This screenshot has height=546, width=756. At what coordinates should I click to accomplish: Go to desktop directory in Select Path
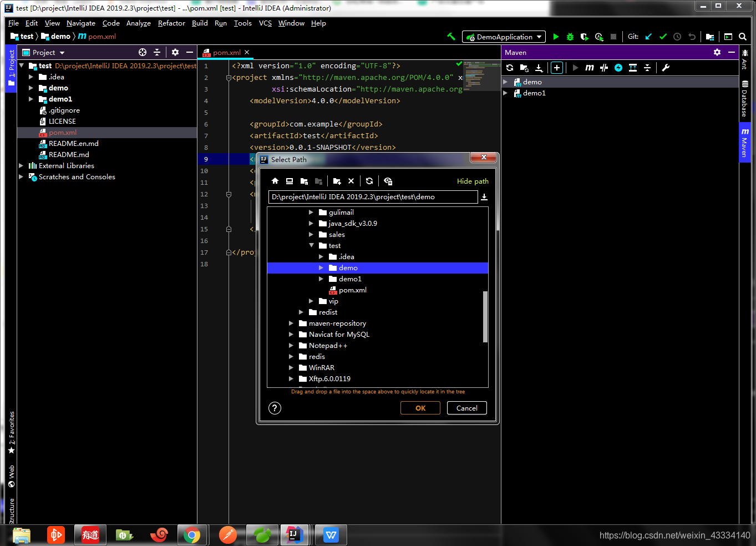tap(290, 181)
